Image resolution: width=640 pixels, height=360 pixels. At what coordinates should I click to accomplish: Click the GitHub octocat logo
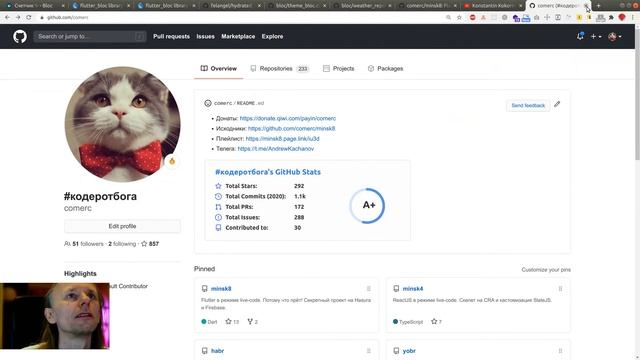pos(20,36)
